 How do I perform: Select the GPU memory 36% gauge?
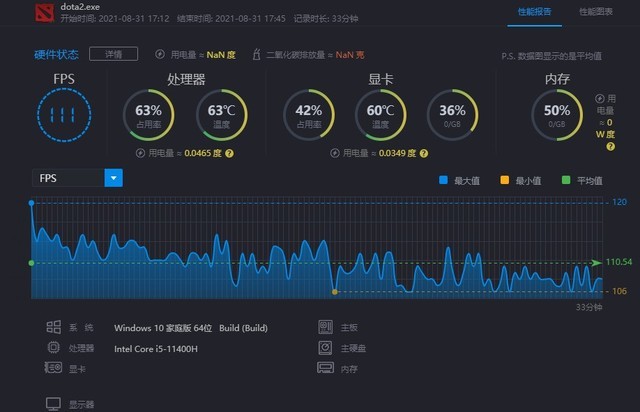click(452, 115)
